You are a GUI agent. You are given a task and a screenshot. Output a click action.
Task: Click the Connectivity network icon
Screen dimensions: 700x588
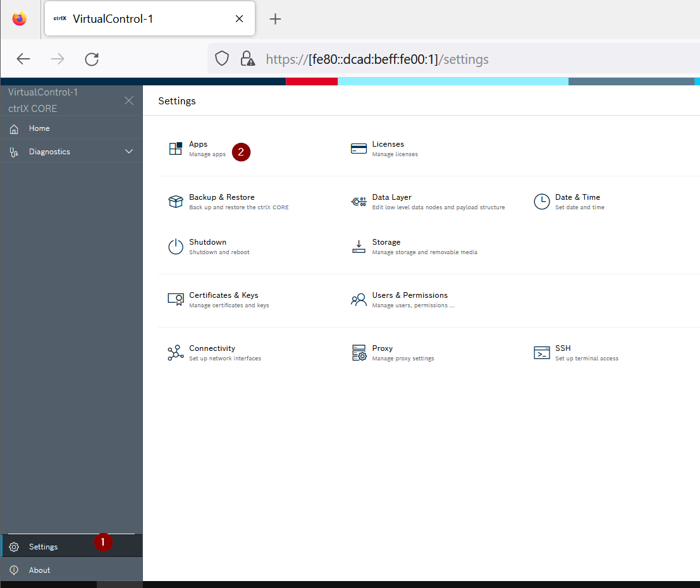click(x=175, y=352)
